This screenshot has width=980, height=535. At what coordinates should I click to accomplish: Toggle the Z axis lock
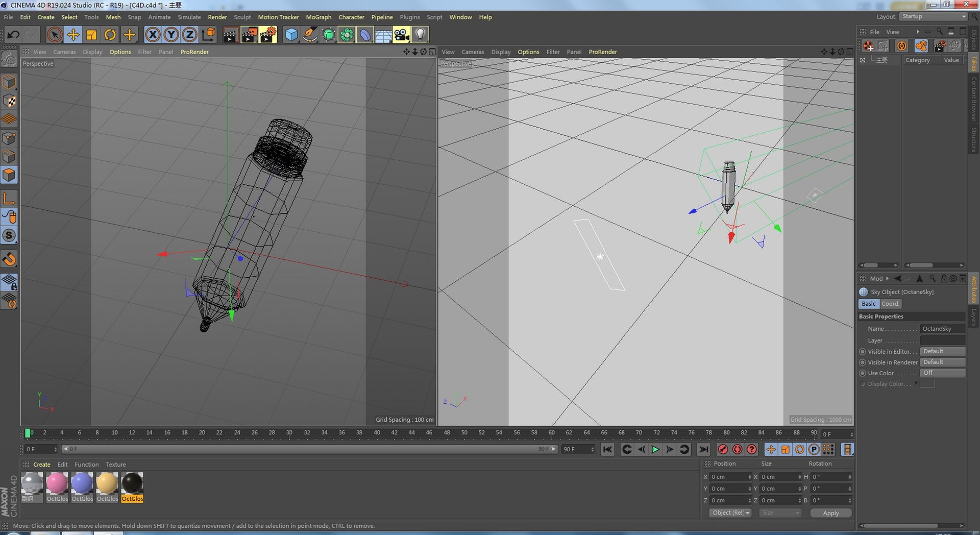[189, 35]
